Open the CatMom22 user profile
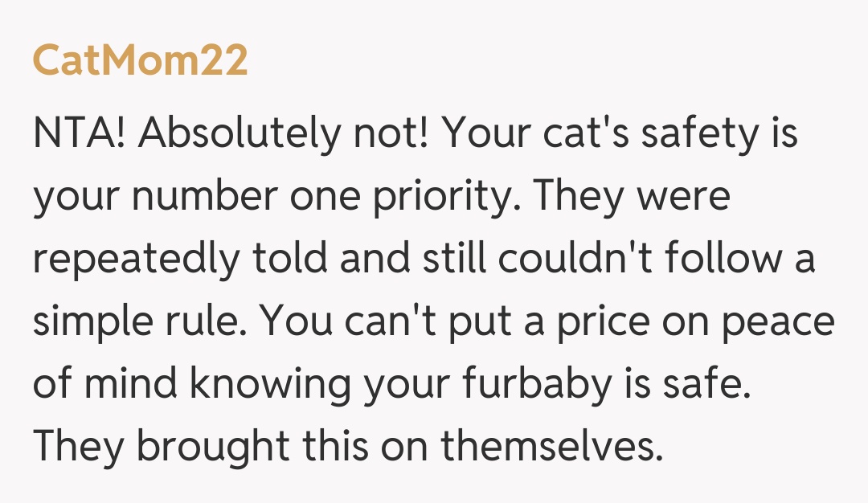Image resolution: width=868 pixels, height=503 pixels. pyautogui.click(x=140, y=61)
